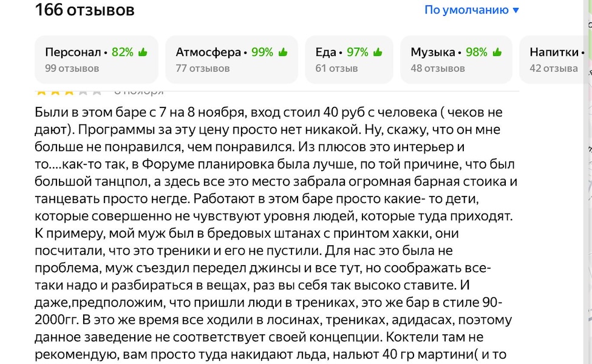
Task: Click the thumbs-up icon on Персонал chip
Action: [x=143, y=52]
